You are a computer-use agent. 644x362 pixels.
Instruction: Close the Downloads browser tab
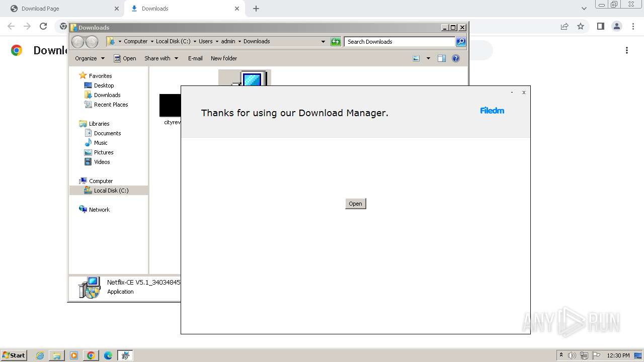click(237, 9)
